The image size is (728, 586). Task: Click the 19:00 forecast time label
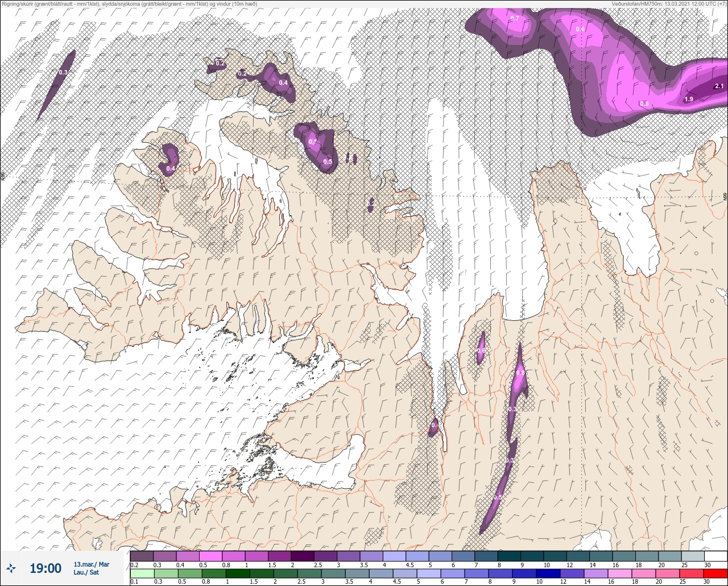point(45,568)
